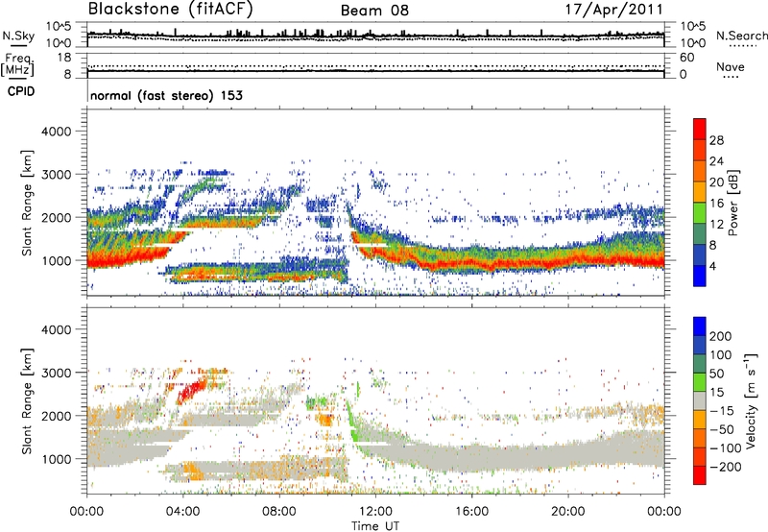This screenshot has height=532, width=768.
Task: Click the 4000 tick label on the power panel
Action: [57, 132]
